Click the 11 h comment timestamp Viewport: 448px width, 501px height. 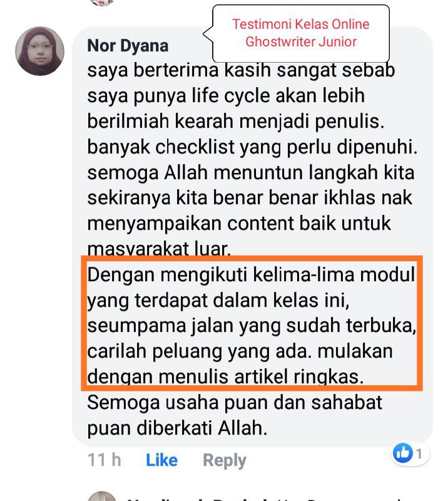pyautogui.click(x=104, y=460)
